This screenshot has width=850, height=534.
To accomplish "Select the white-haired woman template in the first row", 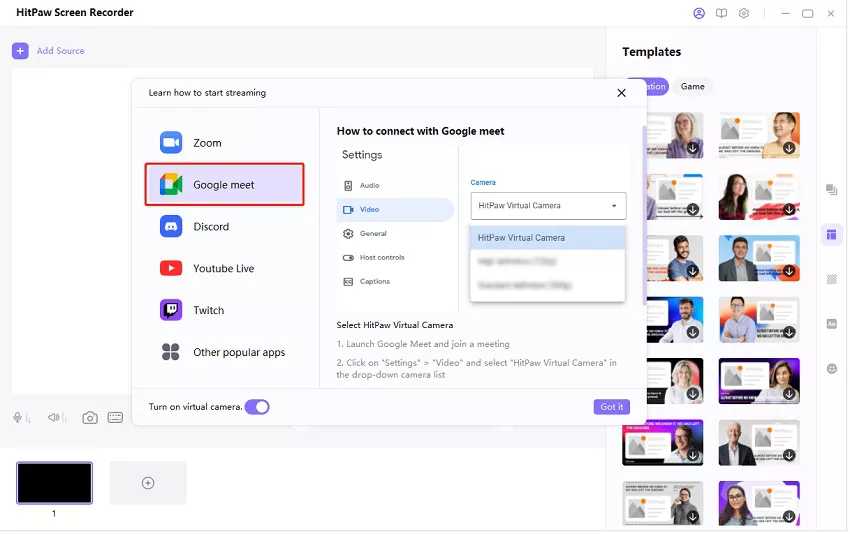I will [x=675, y=135].
